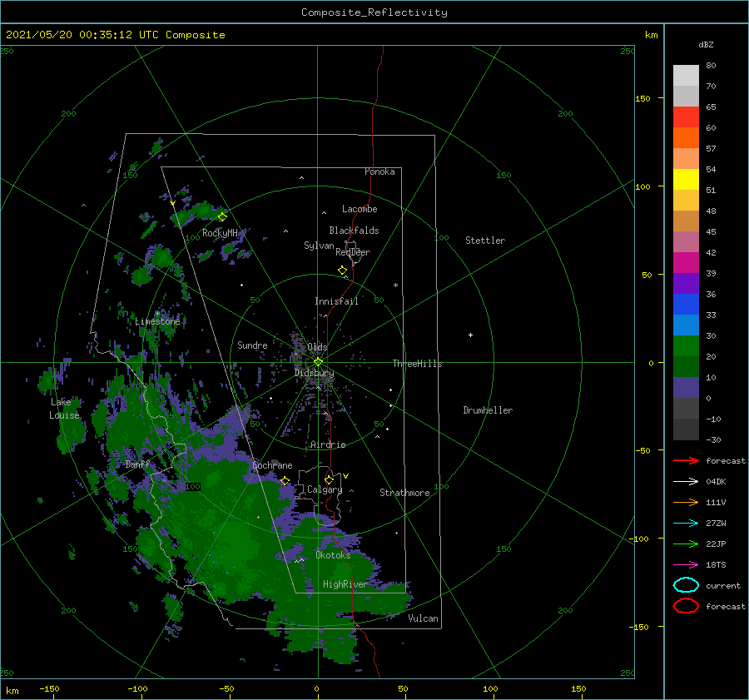749x700 pixels.
Task: Click the yellow marker near Cochrane
Action: 285,481
